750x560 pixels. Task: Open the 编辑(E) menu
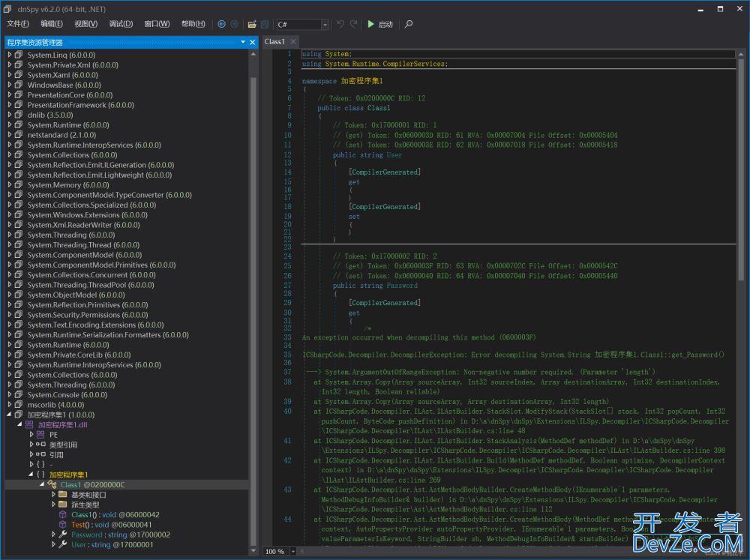pyautogui.click(x=52, y=24)
